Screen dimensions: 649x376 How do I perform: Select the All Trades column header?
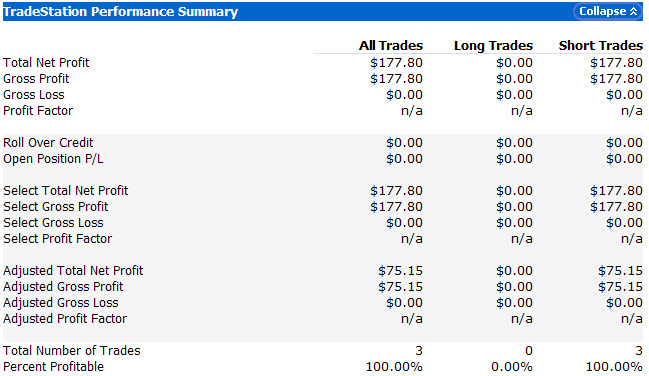tap(391, 46)
